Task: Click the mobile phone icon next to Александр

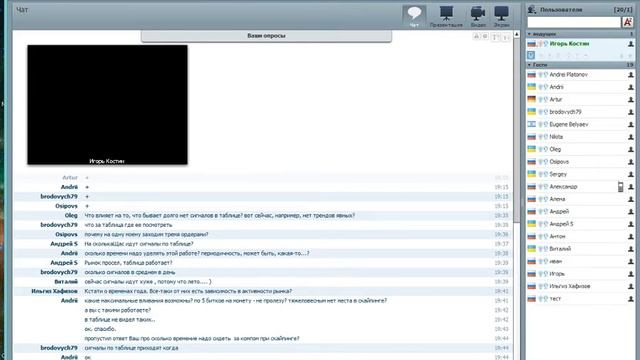Action: (x=620, y=187)
